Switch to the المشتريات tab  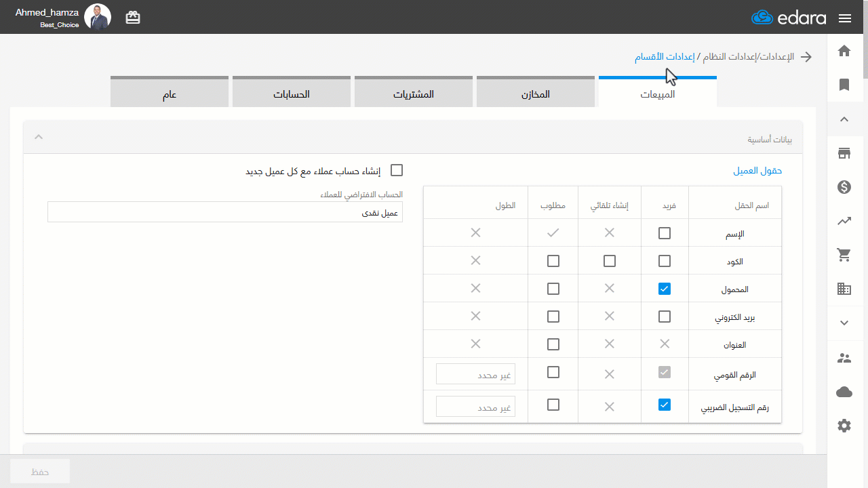click(x=414, y=93)
